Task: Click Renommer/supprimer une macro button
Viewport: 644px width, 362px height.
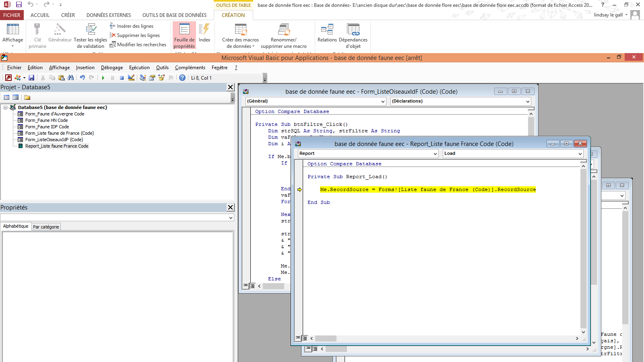Action: (x=284, y=36)
